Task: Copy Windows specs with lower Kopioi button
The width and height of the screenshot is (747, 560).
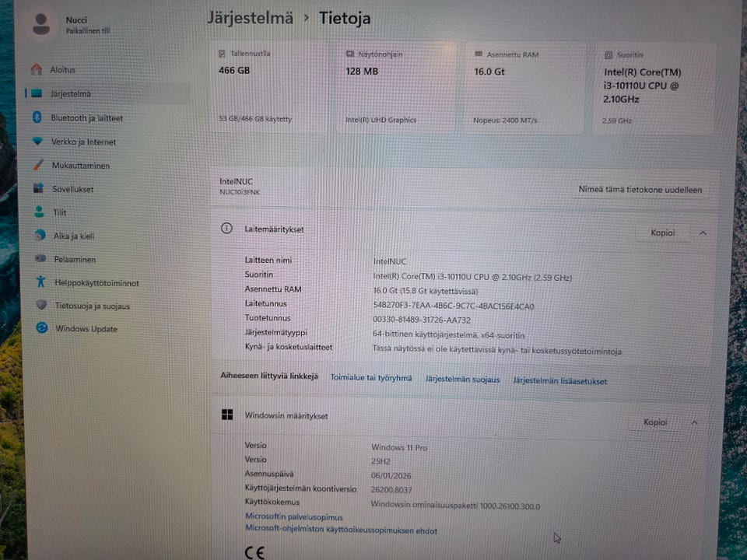Action: (655, 422)
